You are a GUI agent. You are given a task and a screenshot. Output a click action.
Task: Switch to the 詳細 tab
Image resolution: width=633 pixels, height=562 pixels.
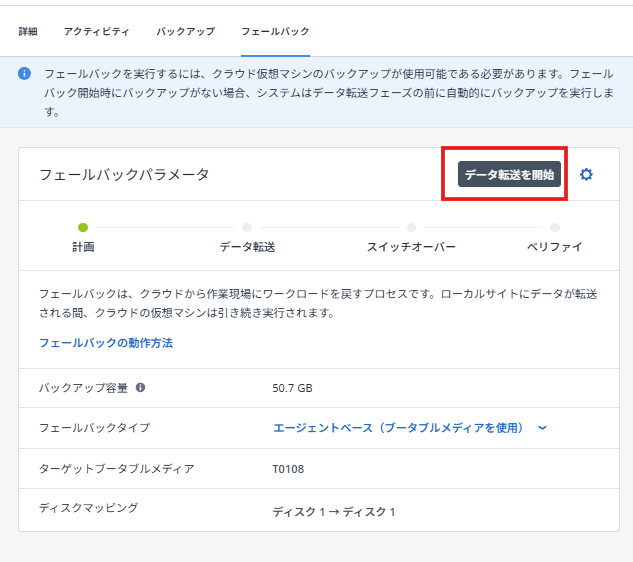click(x=28, y=31)
